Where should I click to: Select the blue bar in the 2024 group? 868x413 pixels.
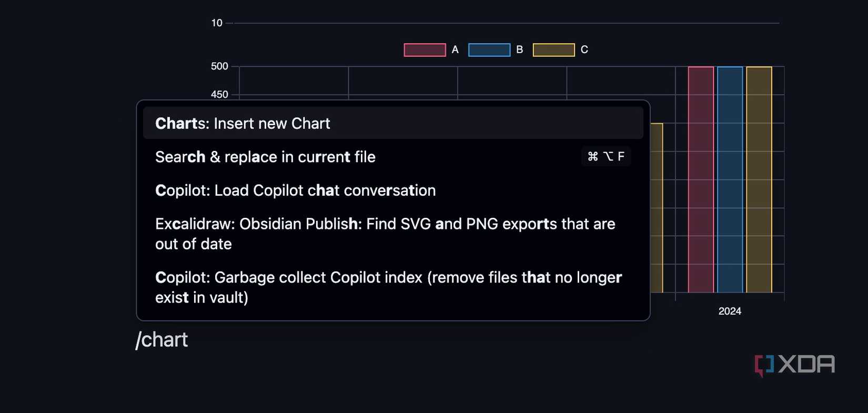coord(730,179)
